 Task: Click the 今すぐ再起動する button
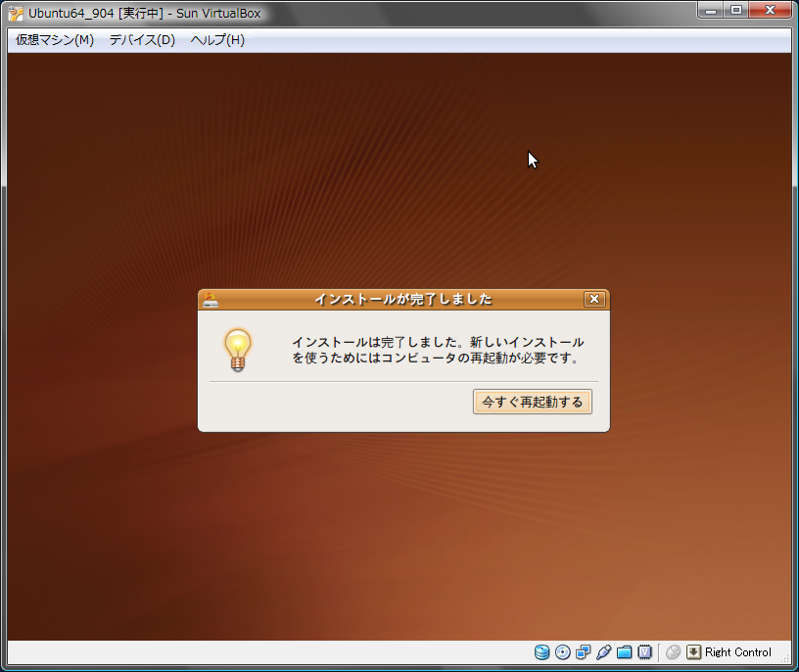coord(533,402)
